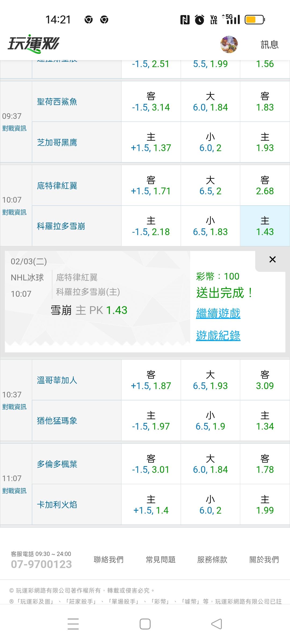Screen dimensions: 290x644
Task: Open 對戰資訊 for the 09:37 game
Action: click(14, 129)
